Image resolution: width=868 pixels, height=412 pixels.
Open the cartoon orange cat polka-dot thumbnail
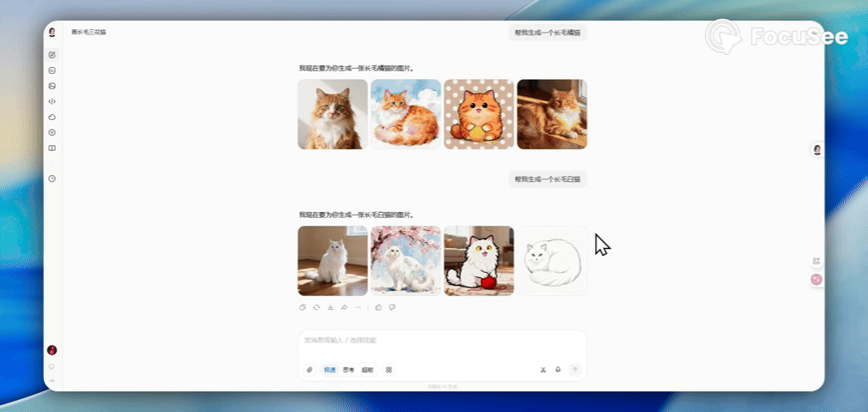click(479, 114)
